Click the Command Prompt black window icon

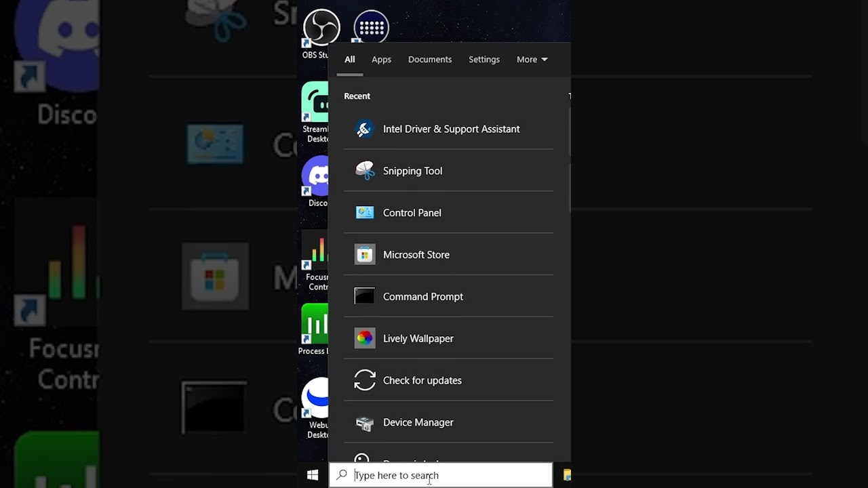click(x=365, y=296)
